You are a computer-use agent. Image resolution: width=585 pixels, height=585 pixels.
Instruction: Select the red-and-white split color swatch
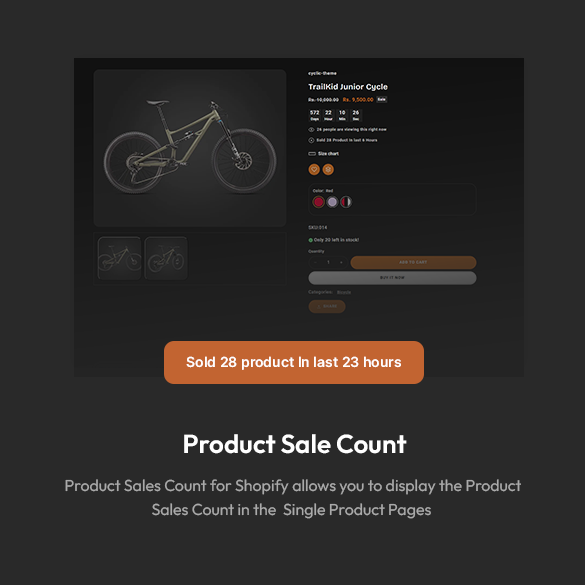pyautogui.click(x=346, y=202)
